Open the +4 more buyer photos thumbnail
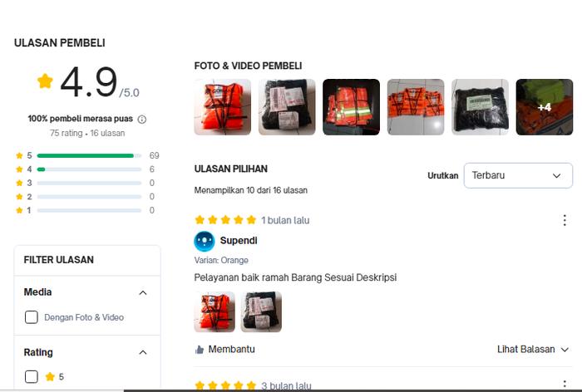Screen dimensions: 582x392 pyautogui.click(x=544, y=107)
